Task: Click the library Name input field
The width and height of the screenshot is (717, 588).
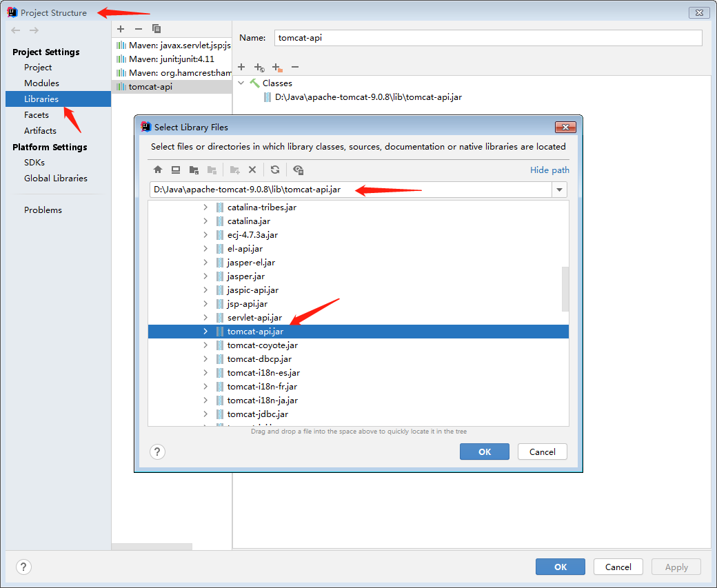Action: tap(488, 38)
